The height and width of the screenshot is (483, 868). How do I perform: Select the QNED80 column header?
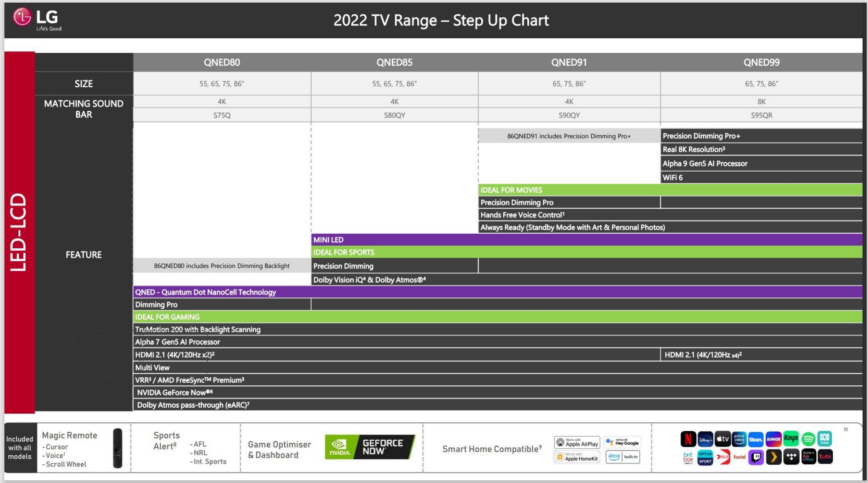tap(222, 63)
